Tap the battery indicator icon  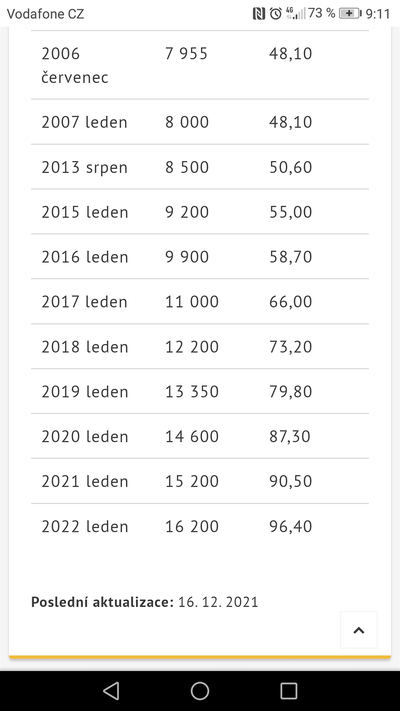[x=350, y=14]
